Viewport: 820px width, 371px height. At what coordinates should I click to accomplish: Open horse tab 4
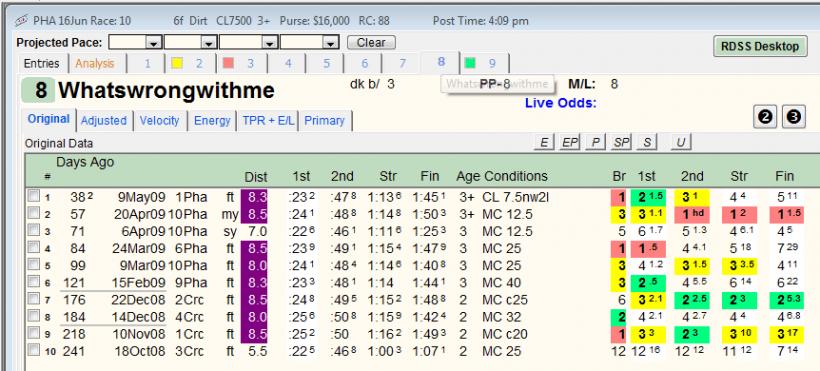[288, 64]
